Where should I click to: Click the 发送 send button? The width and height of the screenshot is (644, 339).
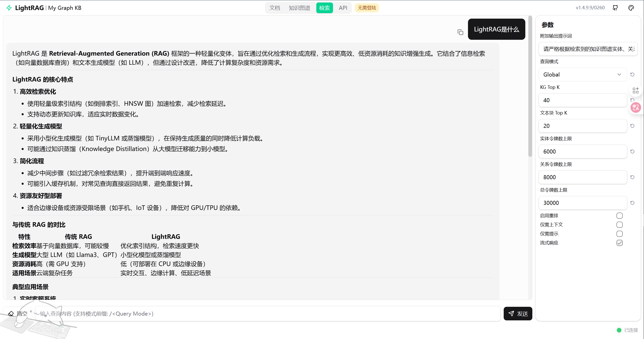(518, 314)
